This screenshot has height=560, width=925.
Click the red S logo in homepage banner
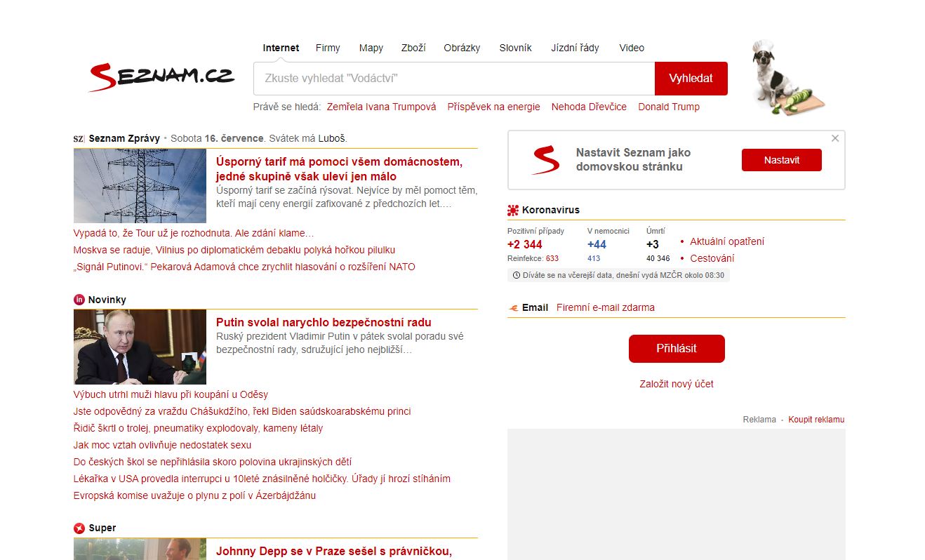point(545,160)
